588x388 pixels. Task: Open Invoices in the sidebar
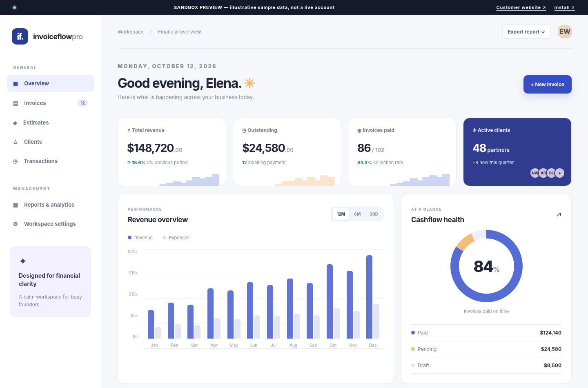tap(50, 103)
